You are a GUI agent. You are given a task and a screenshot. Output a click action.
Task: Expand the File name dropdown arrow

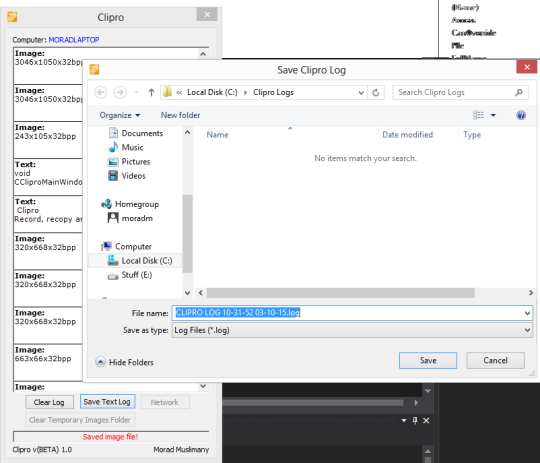pos(527,313)
